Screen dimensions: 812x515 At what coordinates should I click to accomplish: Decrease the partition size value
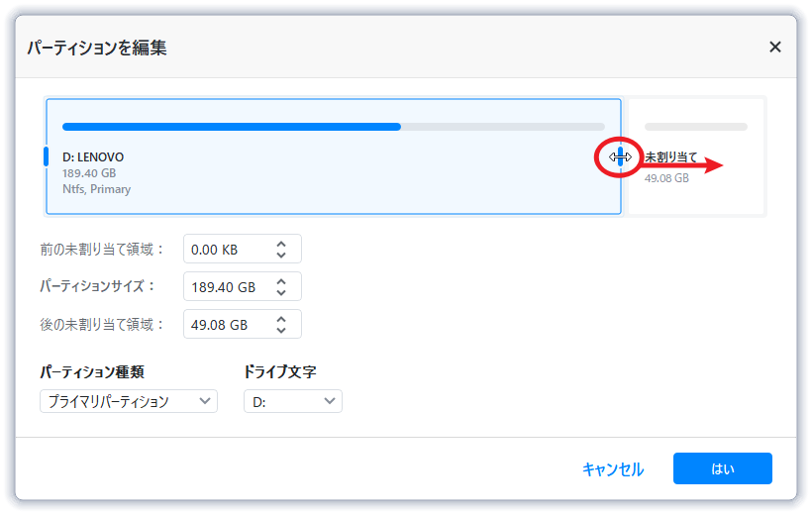(281, 292)
